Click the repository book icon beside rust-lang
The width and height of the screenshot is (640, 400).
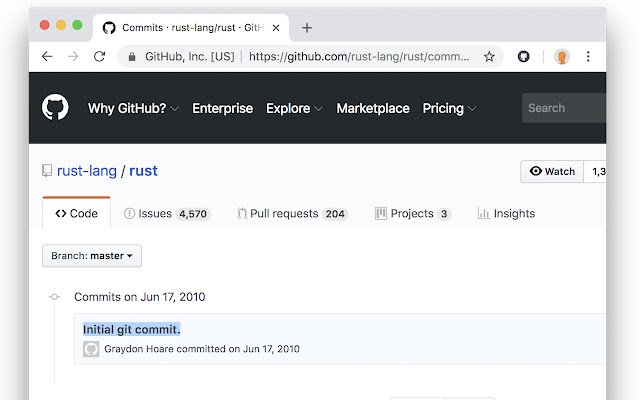click(x=47, y=171)
